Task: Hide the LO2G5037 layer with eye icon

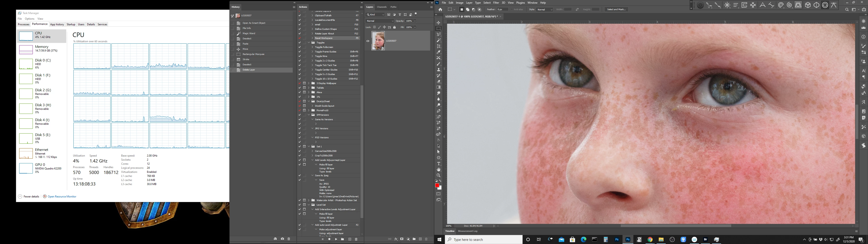Action: (x=368, y=41)
